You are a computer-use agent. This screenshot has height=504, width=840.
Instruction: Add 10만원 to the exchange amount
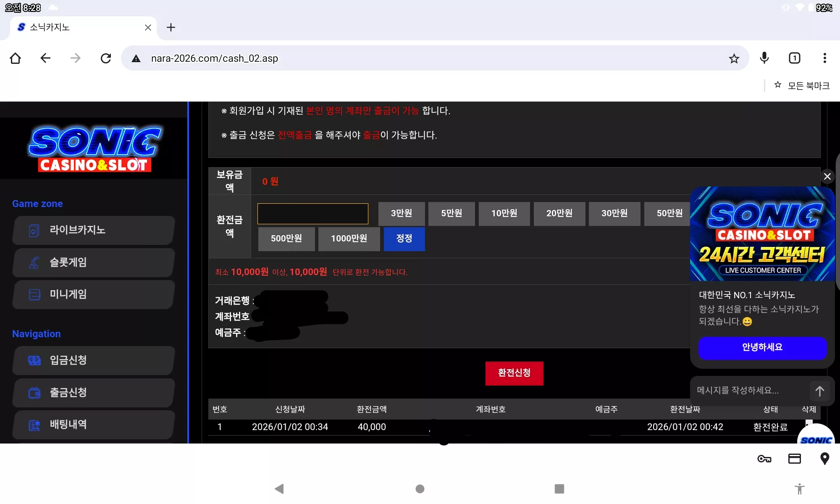click(504, 214)
